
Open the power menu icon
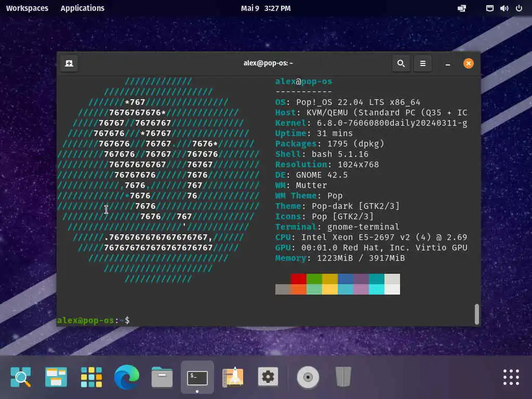pyautogui.click(x=519, y=8)
